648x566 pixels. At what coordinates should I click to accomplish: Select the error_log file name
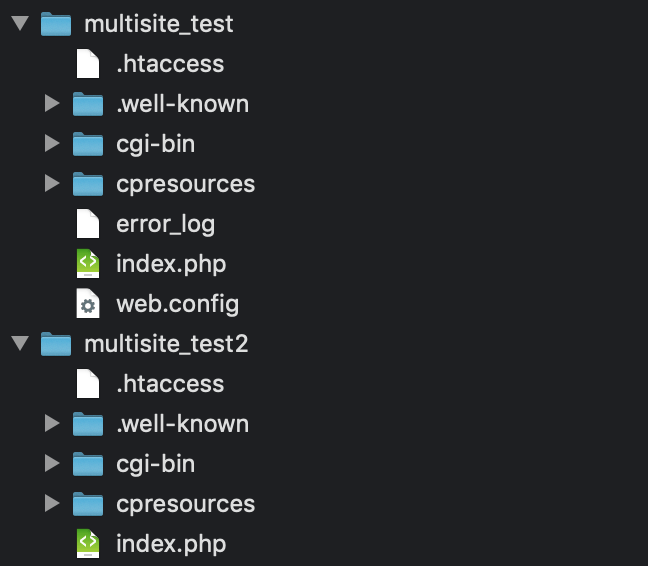(x=165, y=224)
